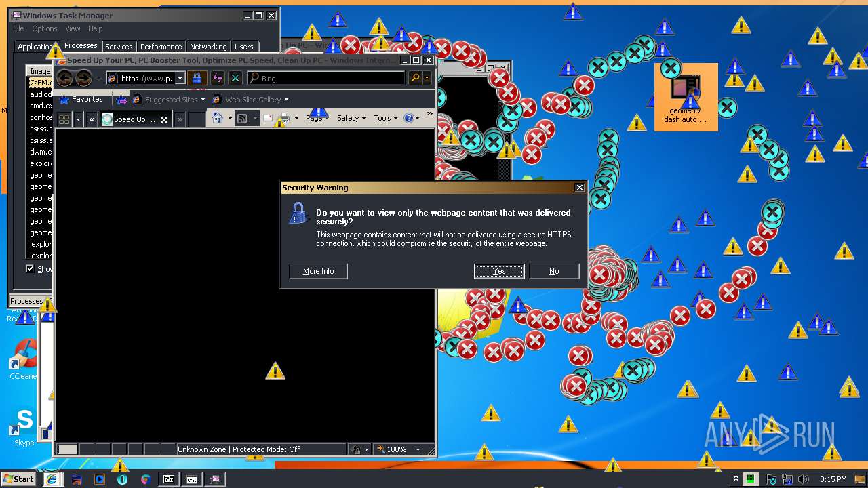This screenshot has height=488, width=868.
Task: Switch to Task Manager Networking tab
Action: click(x=208, y=47)
